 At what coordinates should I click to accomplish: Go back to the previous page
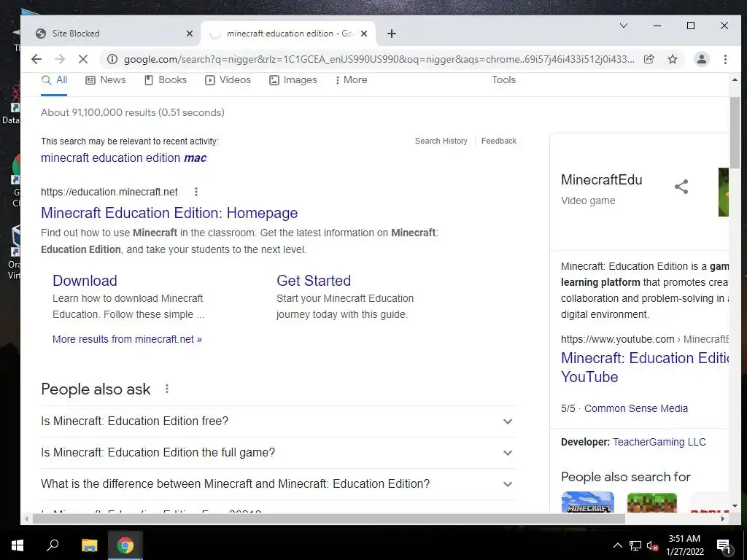(36, 59)
